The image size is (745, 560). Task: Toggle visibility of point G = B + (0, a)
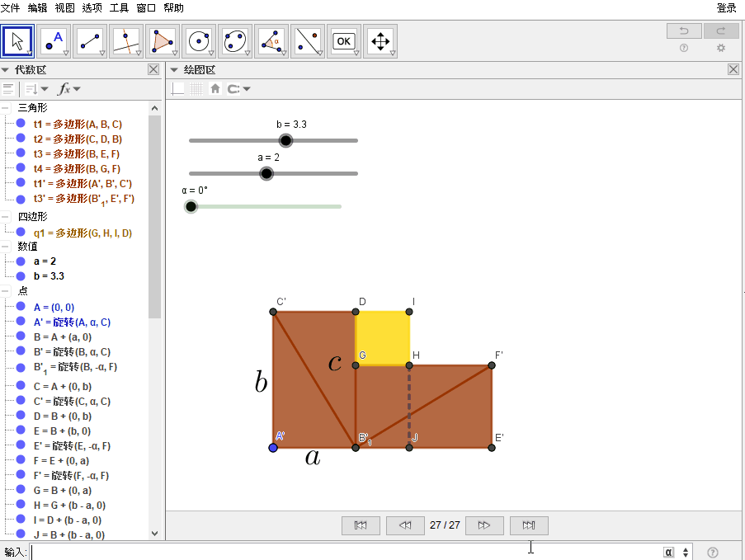point(21,490)
